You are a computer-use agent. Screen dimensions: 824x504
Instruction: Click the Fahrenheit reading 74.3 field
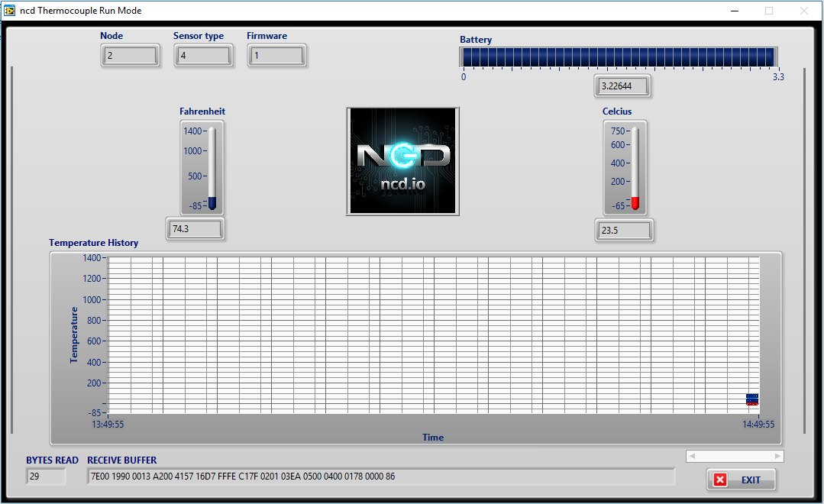click(x=195, y=228)
